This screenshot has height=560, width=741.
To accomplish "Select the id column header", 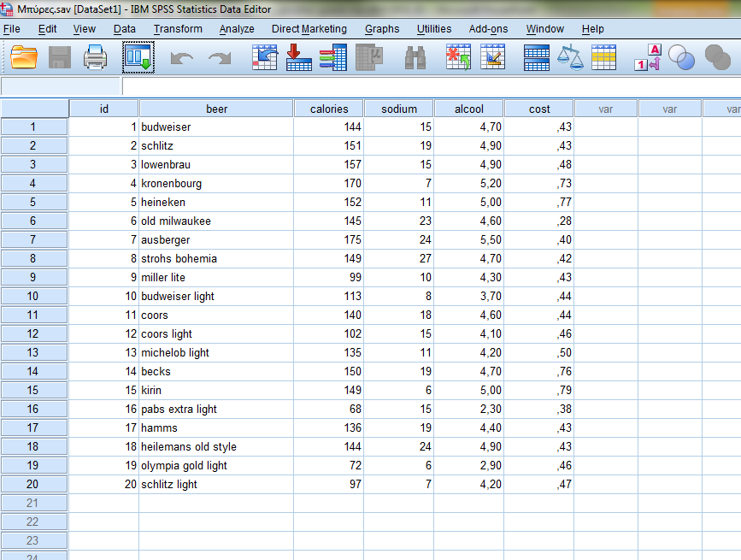I will 104,109.
